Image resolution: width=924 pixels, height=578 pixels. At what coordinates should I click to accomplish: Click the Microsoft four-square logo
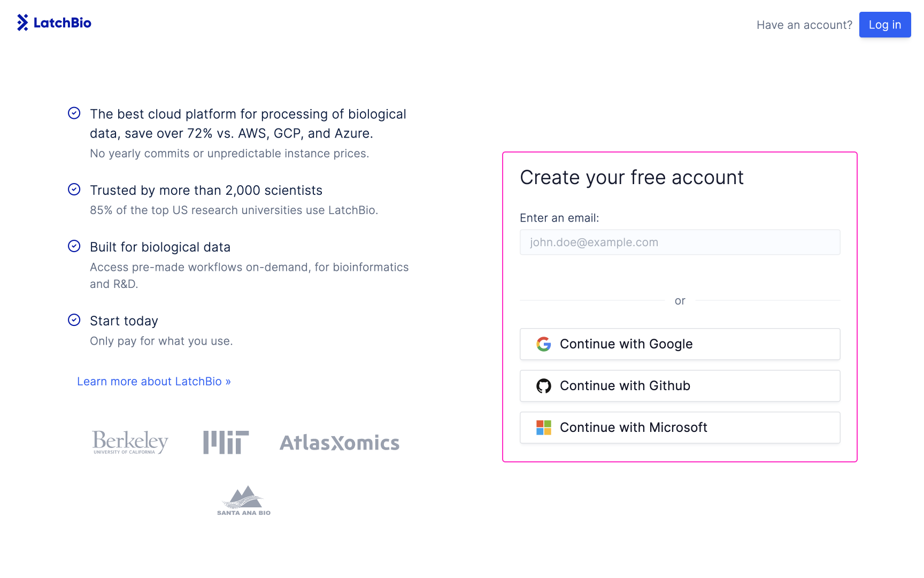pyautogui.click(x=544, y=428)
